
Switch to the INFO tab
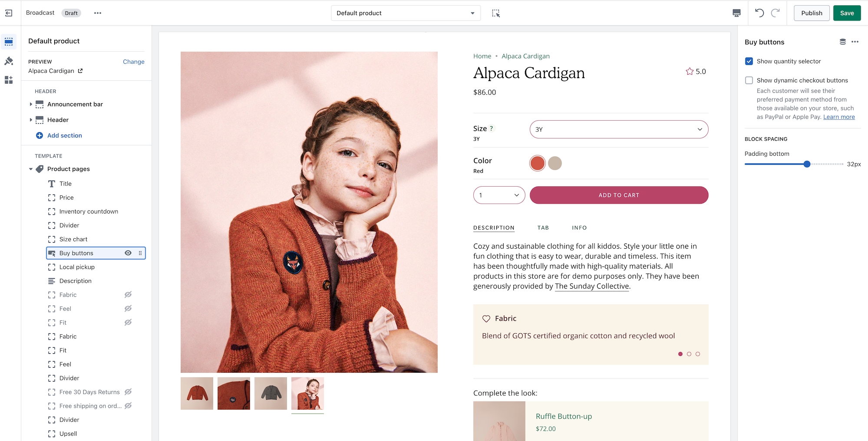pyautogui.click(x=579, y=227)
